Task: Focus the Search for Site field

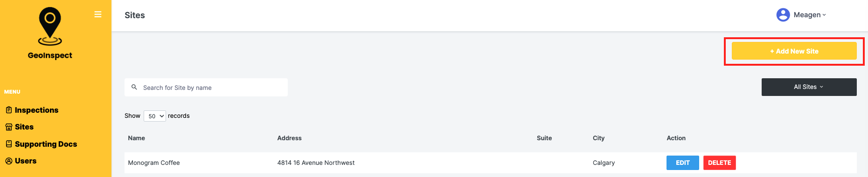Action: click(206, 88)
